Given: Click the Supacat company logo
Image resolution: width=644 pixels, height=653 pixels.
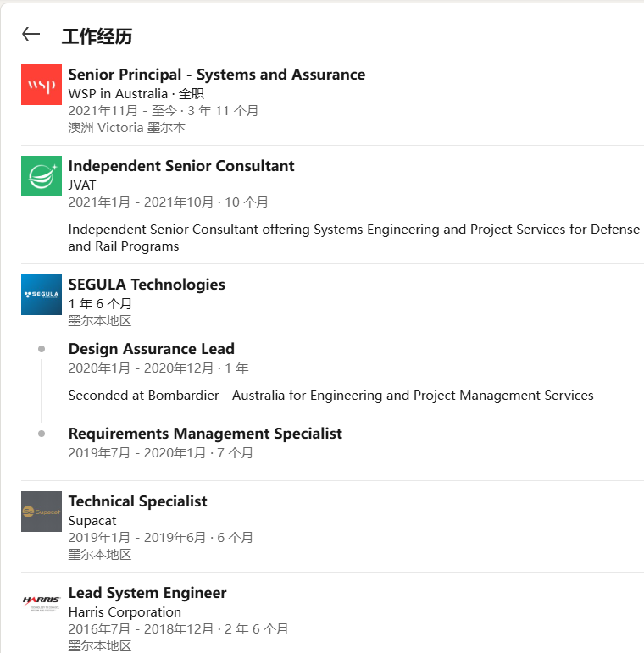Looking at the screenshot, I should (x=42, y=512).
